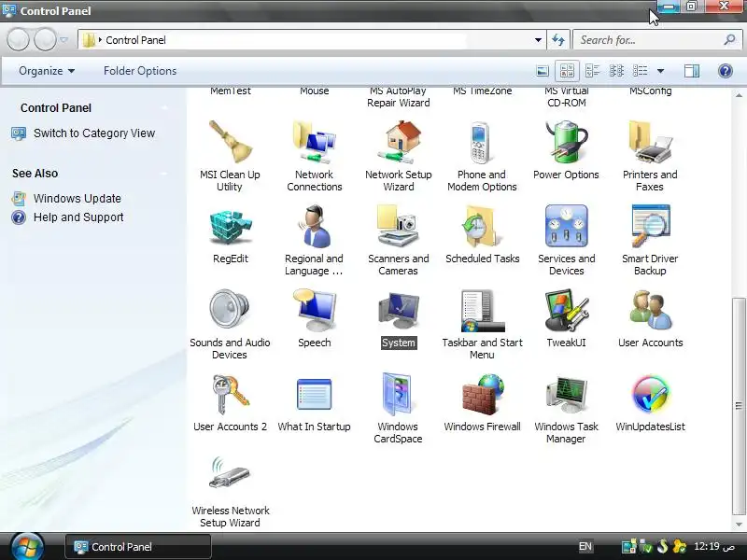
Task: Launch Windows Task Manager
Action: coord(566,408)
